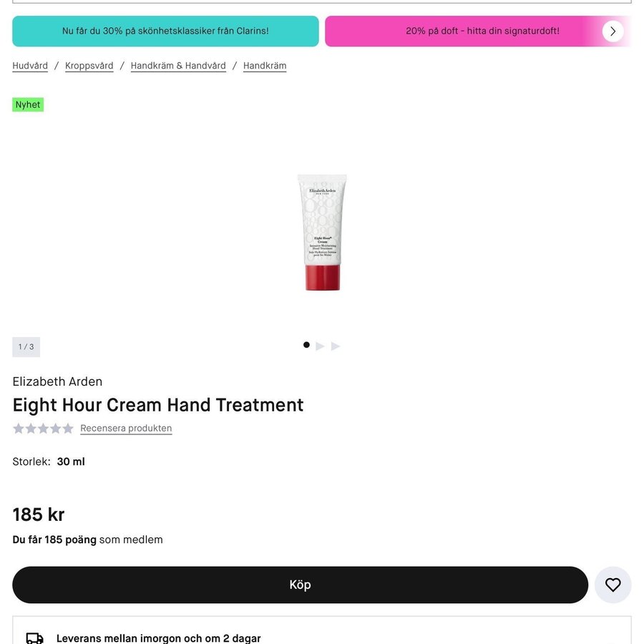Screen dimensions: 644x644
Task: Click the next promo banner arrow
Action: (x=613, y=31)
